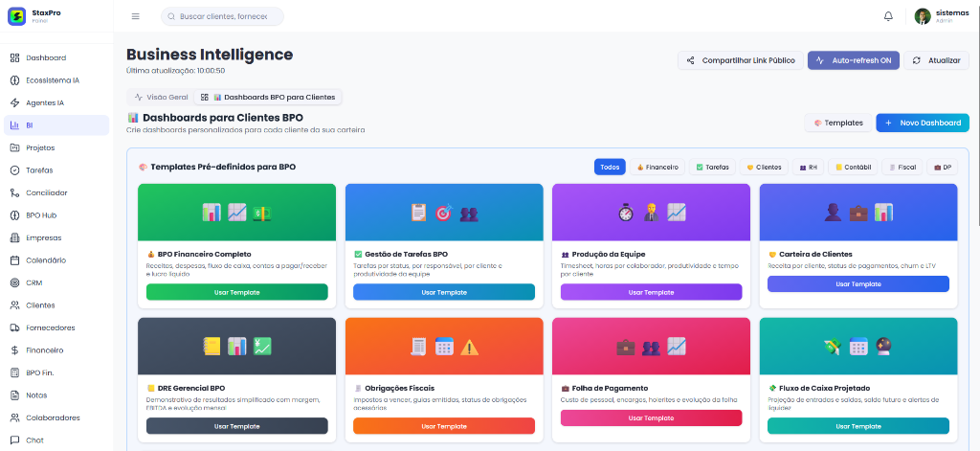Toggle the hamburger sidebar menu icon

point(136,16)
